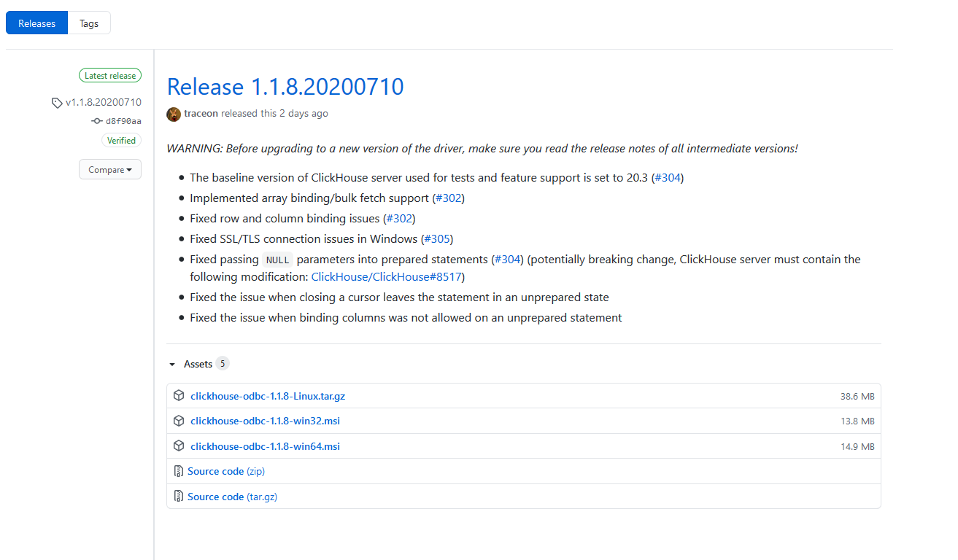Image resolution: width=958 pixels, height=560 pixels.
Task: Click the Verified badge
Action: pos(121,140)
